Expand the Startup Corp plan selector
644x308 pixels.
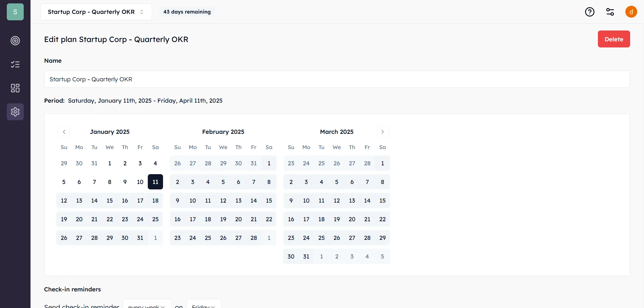coord(96,12)
